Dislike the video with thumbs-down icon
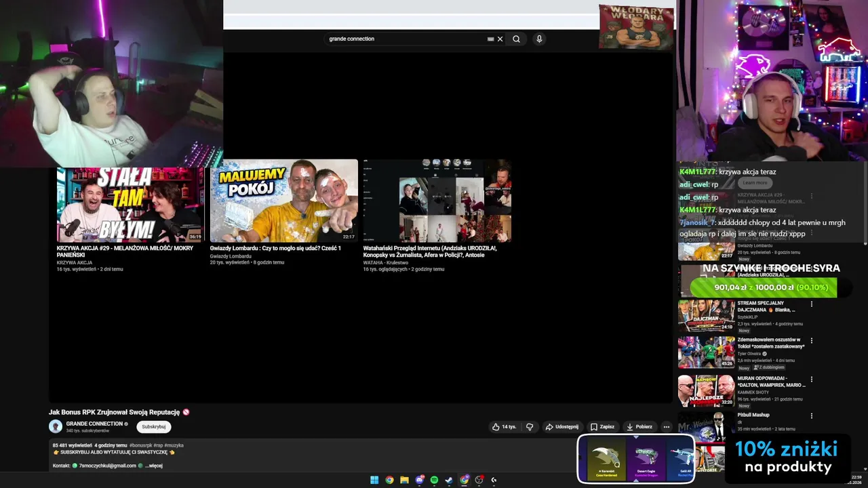 [530, 427]
